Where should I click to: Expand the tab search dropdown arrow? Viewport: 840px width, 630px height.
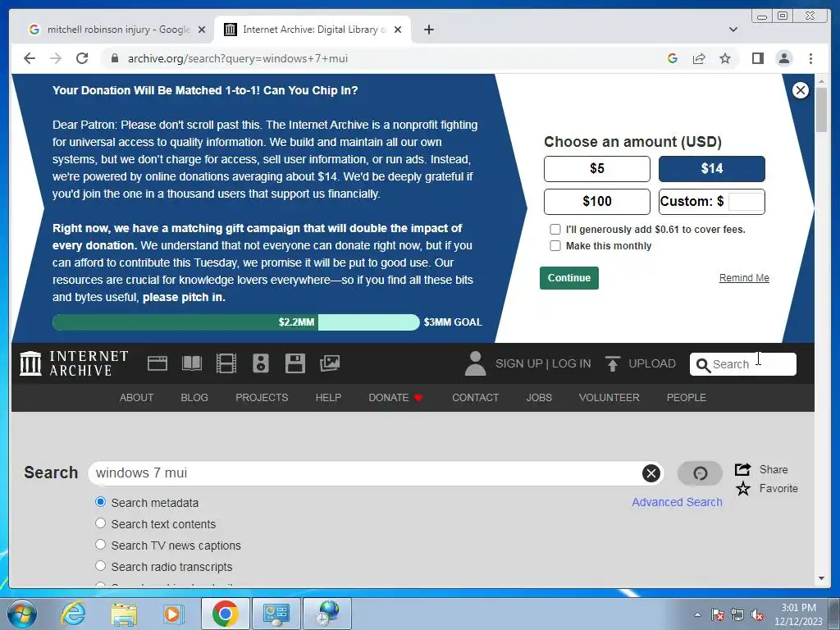[733, 30]
